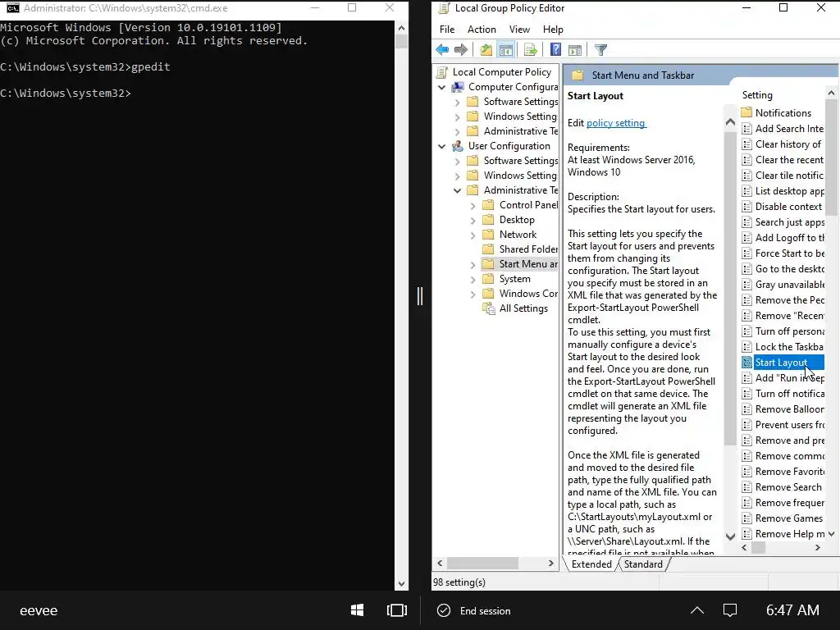Select Gray unavailable Windows Installer setting
This screenshot has width=840, height=630.
coord(783,285)
